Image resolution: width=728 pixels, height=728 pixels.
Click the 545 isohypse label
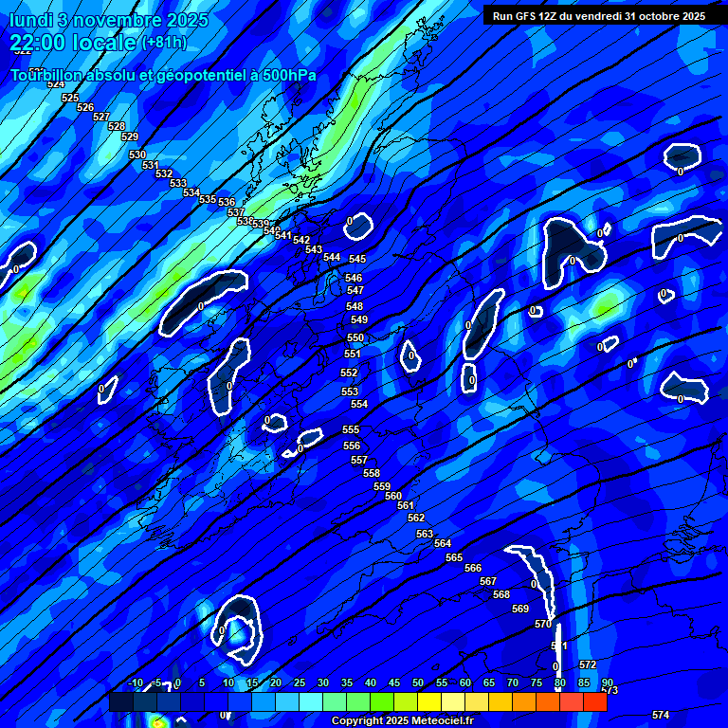[357, 259]
